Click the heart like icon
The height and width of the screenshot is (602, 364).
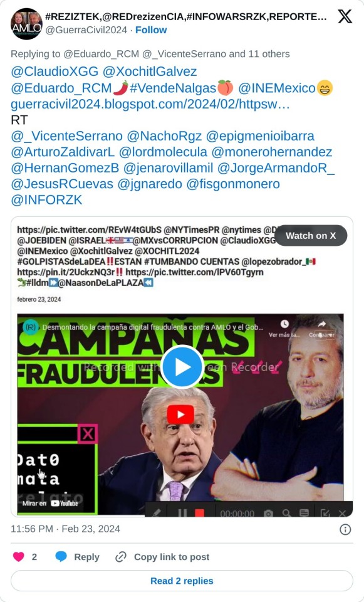[18, 557]
